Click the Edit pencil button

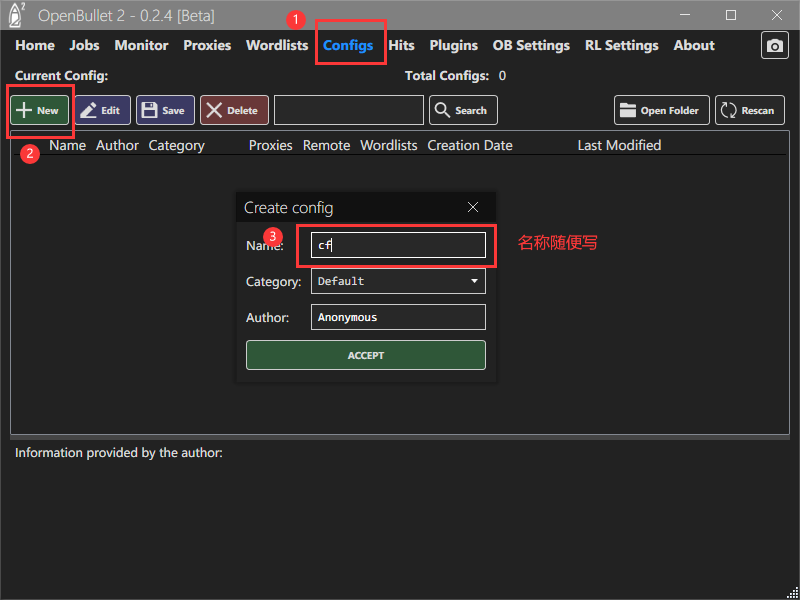coord(102,110)
